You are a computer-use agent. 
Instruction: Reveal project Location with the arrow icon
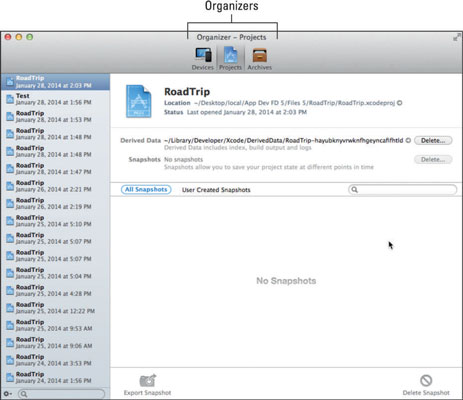[x=400, y=103]
